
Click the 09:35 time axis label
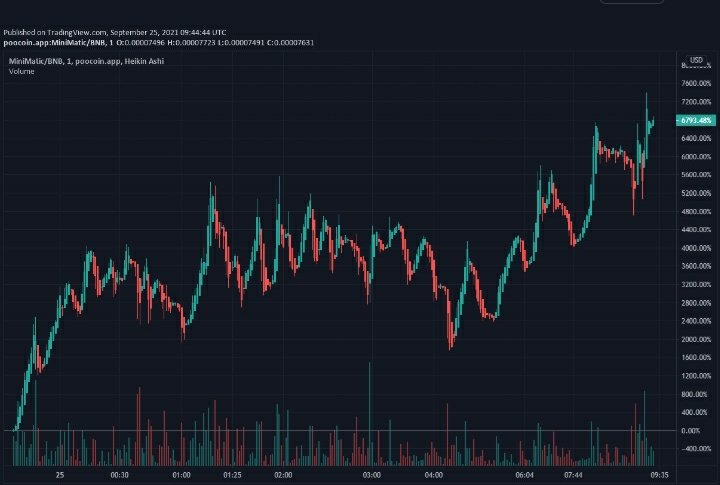(x=659, y=475)
